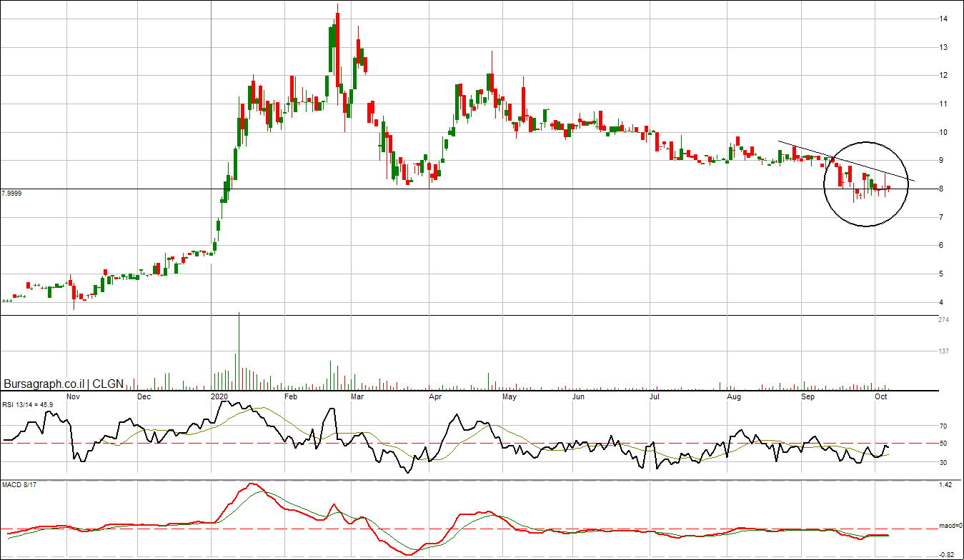Select the RSI 13/14 = 45.9 indicator label
Image resolution: width=964 pixels, height=560 pixels.
27,404
